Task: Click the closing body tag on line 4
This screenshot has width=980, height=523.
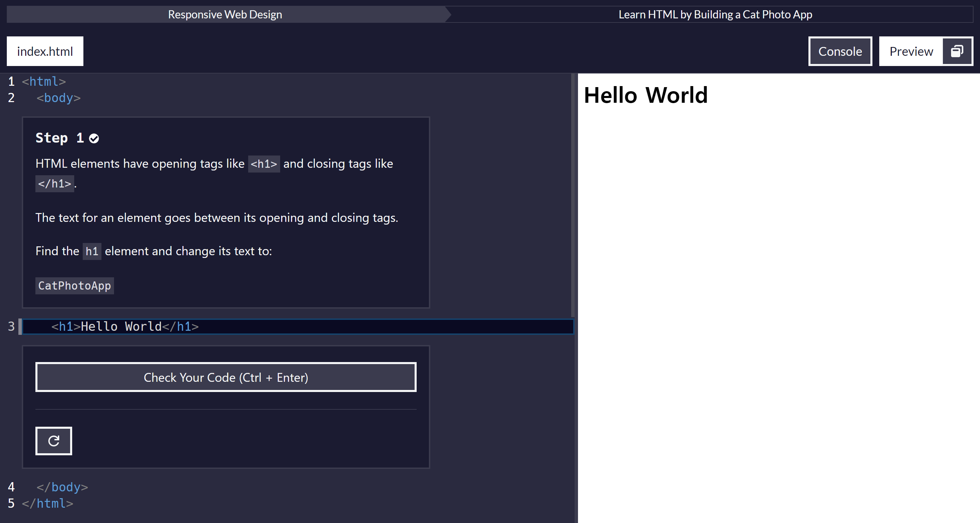Action: point(62,487)
